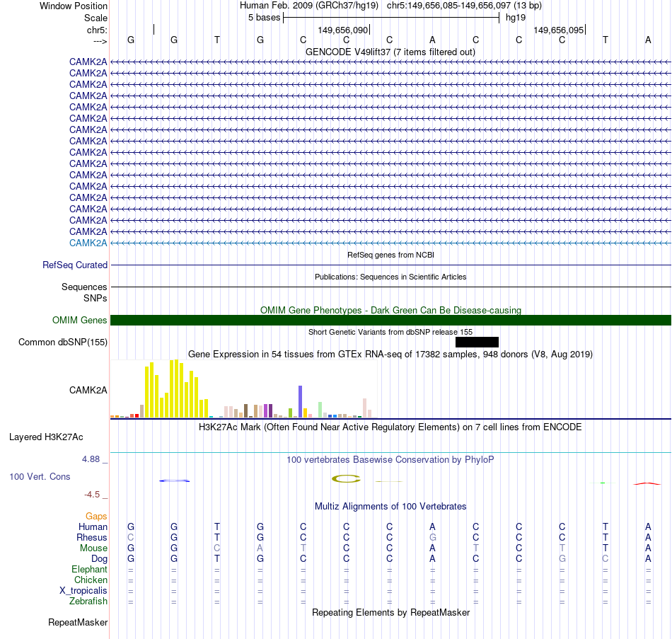Screen dimensions: 672x639
Task: Click the X_tropicalis alignment row label
Action: click(83, 591)
